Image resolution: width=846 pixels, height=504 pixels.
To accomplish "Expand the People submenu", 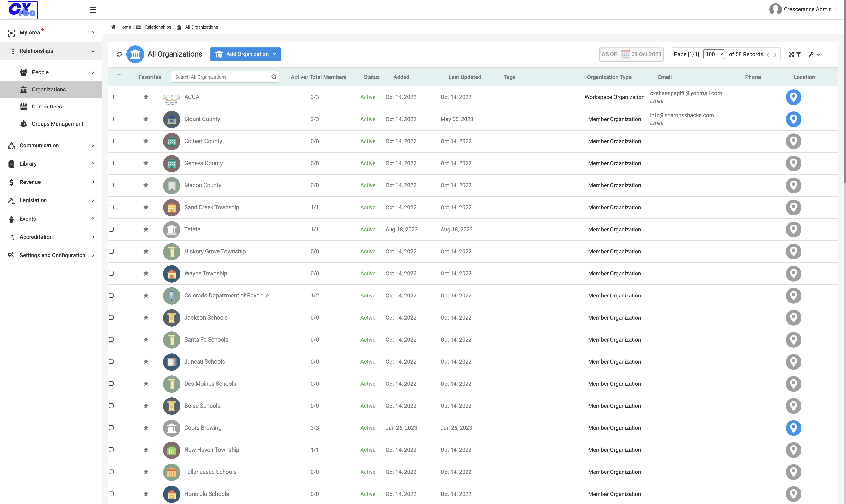I will click(x=51, y=72).
